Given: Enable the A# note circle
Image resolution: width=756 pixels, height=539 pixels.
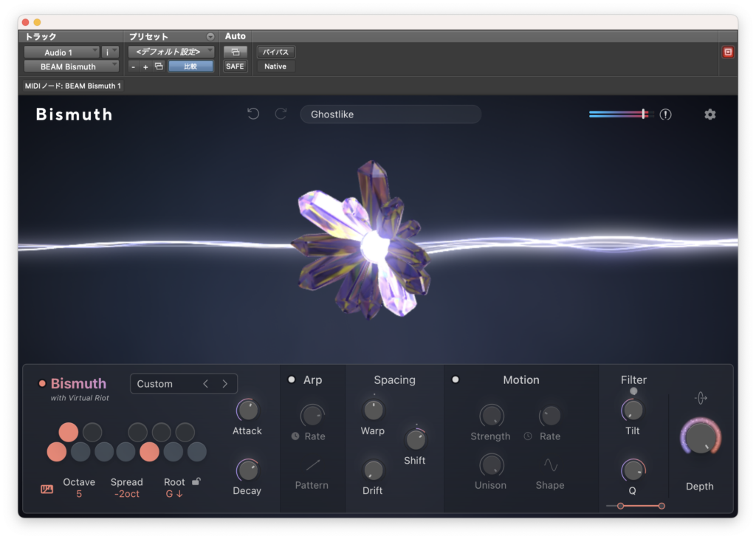Looking at the screenshot, I should click(x=185, y=432).
